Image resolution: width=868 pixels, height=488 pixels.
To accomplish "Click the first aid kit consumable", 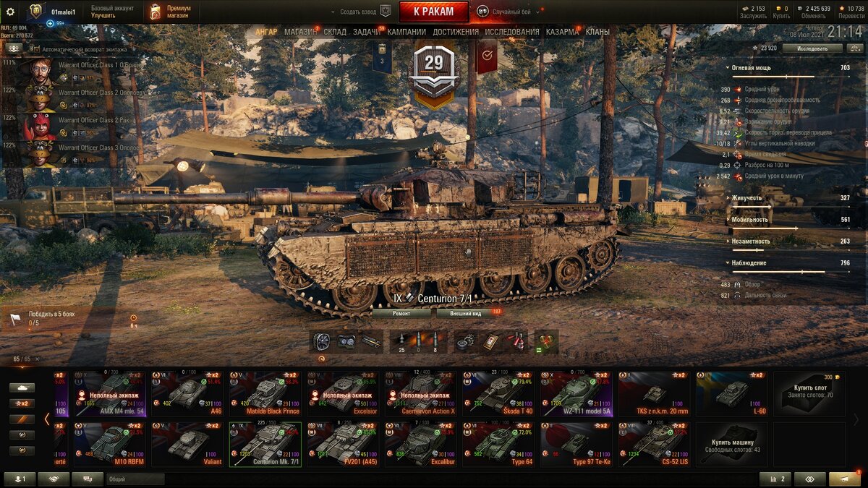I will coord(491,341).
